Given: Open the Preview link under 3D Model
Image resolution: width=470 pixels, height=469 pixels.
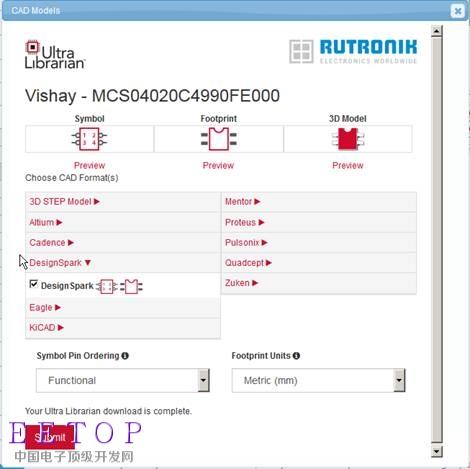Looking at the screenshot, I should [x=348, y=165].
